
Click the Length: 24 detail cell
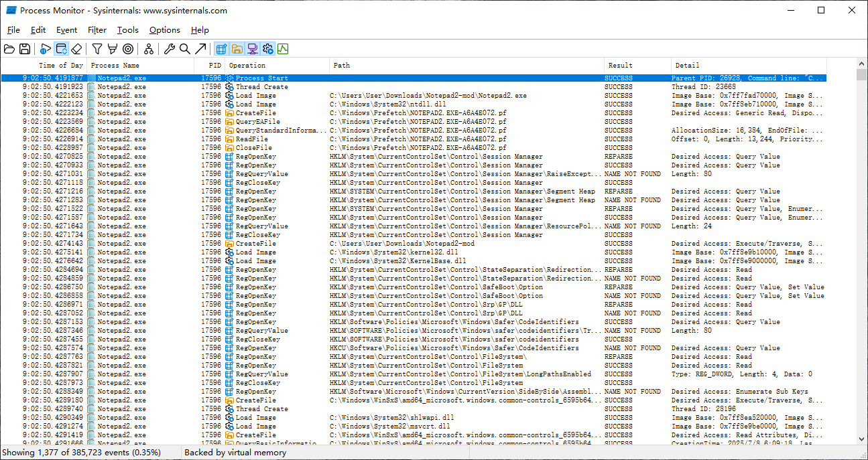pos(692,226)
